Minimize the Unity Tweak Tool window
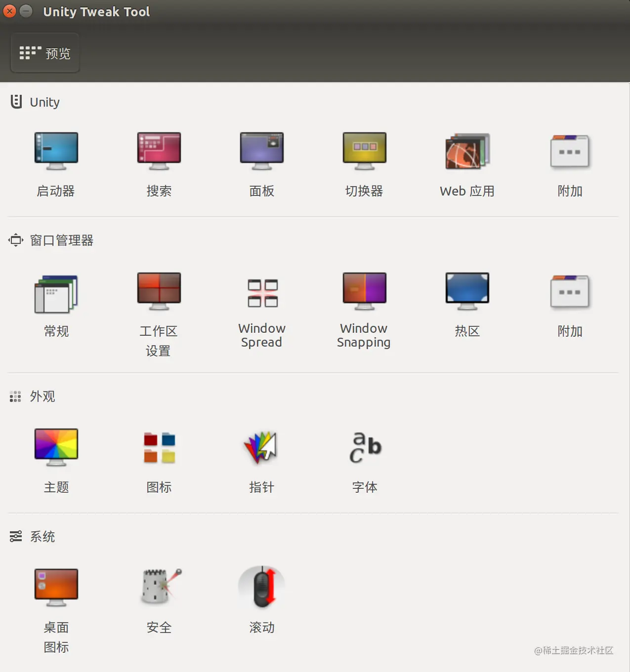 coord(26,11)
